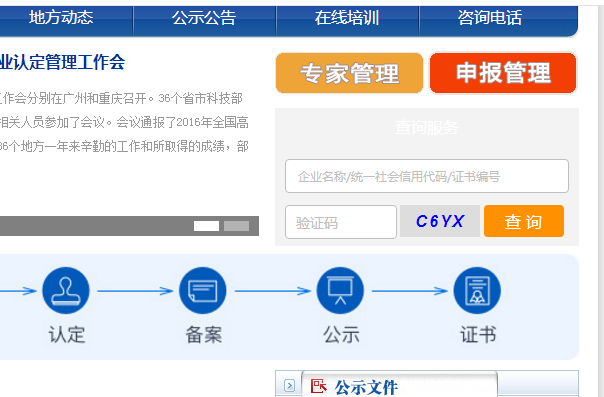Focus the 验证码 input field
This screenshot has height=397, width=604.
click(341, 222)
